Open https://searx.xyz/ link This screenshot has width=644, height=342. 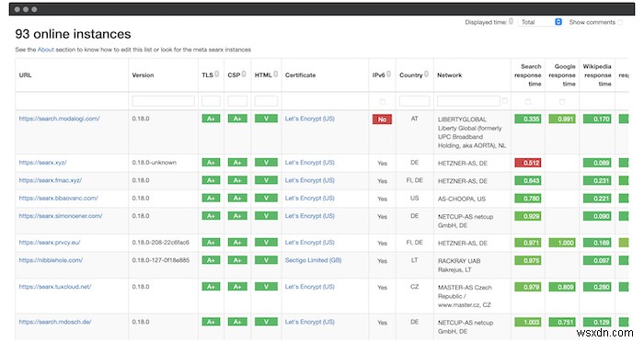[42, 163]
